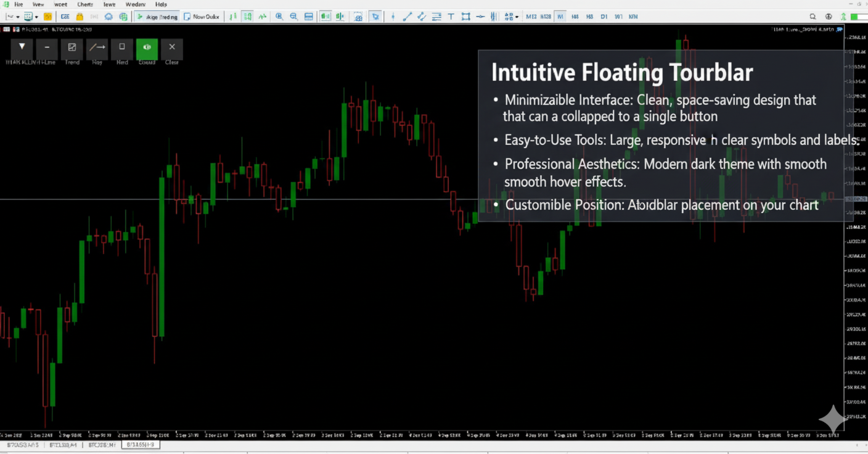Zoom in on the chart with magnifier plus

279,17
